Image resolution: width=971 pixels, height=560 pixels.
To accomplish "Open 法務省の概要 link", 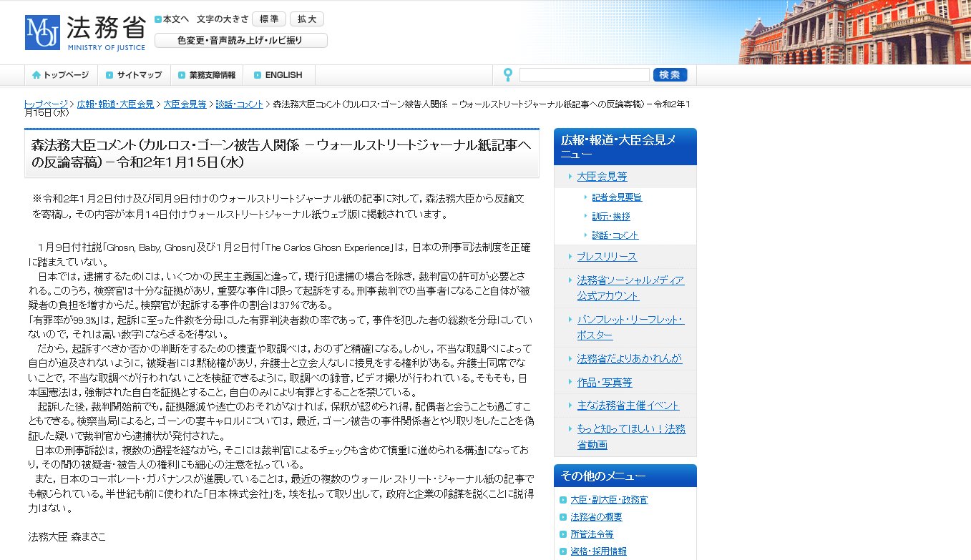I will [x=596, y=517].
